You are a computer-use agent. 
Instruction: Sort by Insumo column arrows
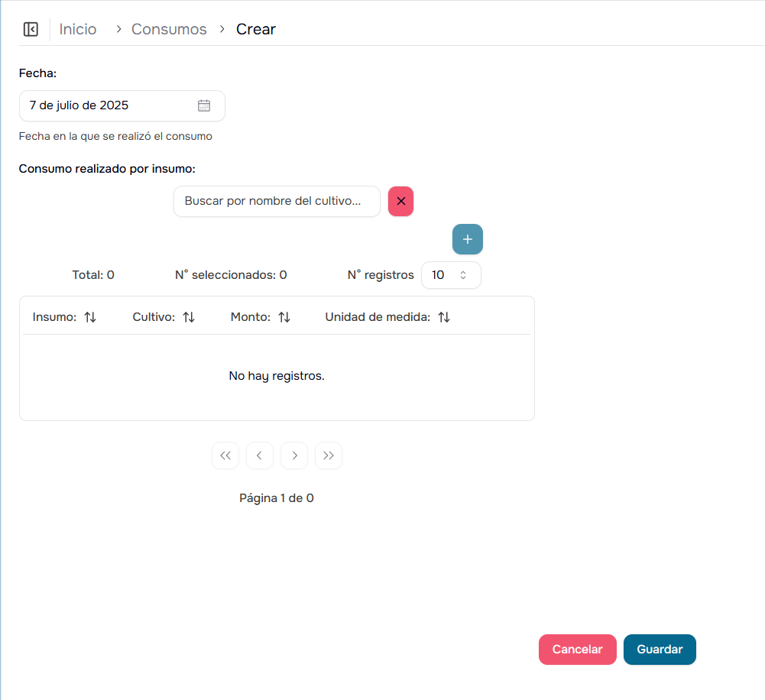point(90,317)
